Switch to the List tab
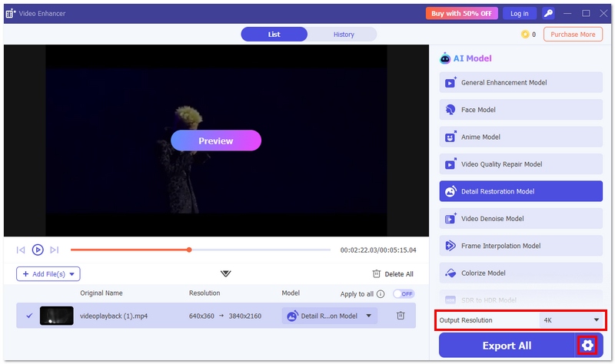The image size is (615, 364). pos(274,35)
